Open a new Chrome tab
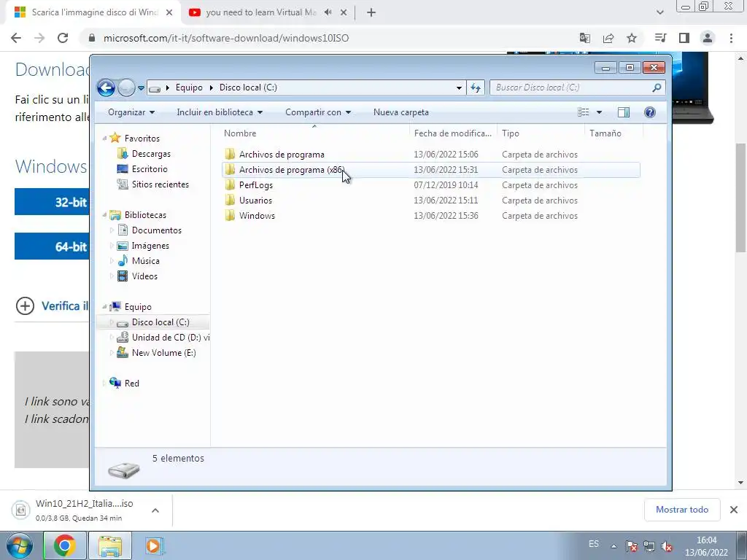Viewport: 747px width, 560px height. [371, 13]
